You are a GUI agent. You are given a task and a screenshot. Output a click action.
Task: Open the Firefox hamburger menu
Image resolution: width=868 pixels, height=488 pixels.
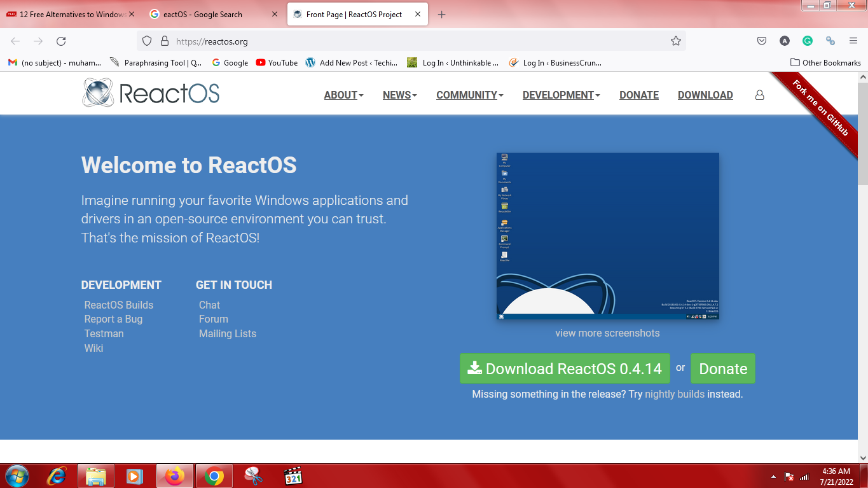click(853, 41)
